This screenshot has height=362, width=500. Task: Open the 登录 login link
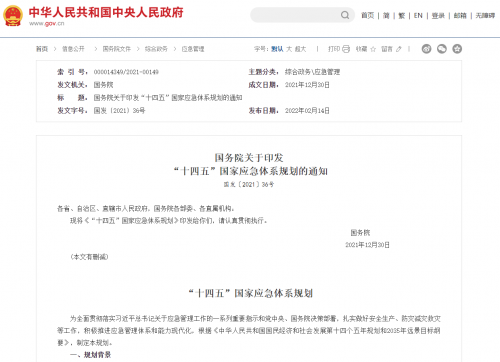pos(438,15)
